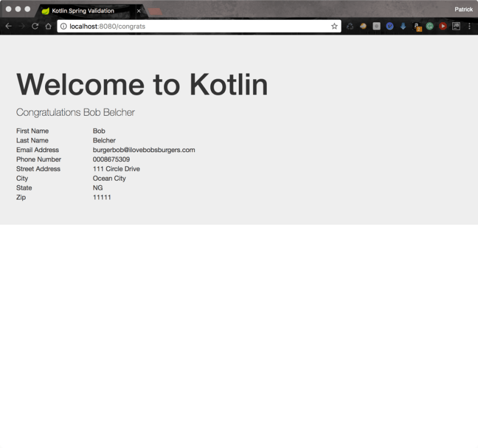The image size is (478, 448).
Task: Click the Patrick profile button
Action: [463, 9]
